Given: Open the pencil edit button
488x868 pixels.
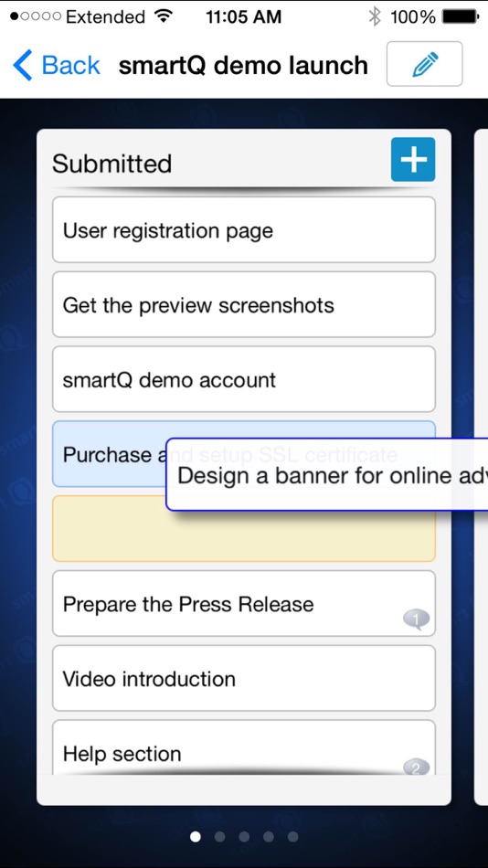Looking at the screenshot, I should (x=424, y=64).
